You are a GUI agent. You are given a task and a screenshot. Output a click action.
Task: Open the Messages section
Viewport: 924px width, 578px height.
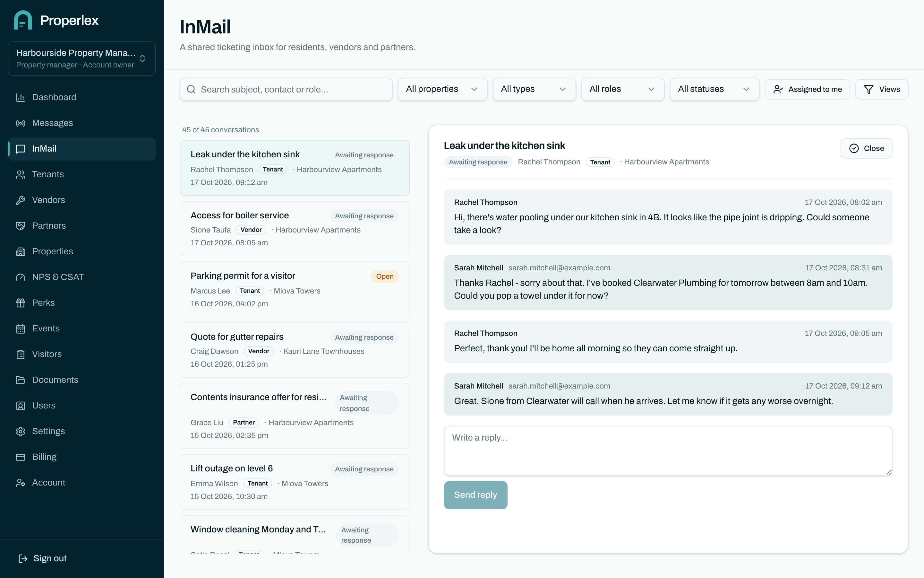click(x=82, y=123)
